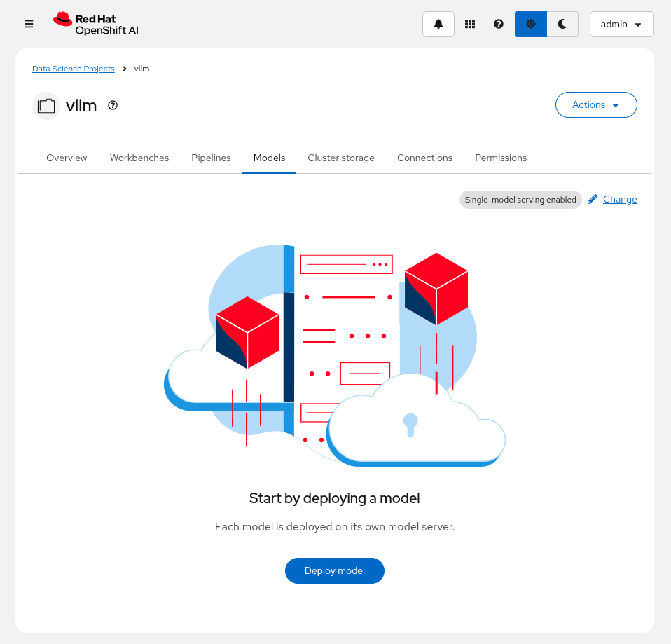Image resolution: width=671 pixels, height=644 pixels.
Task: Click the vllm project title
Action: click(81, 105)
